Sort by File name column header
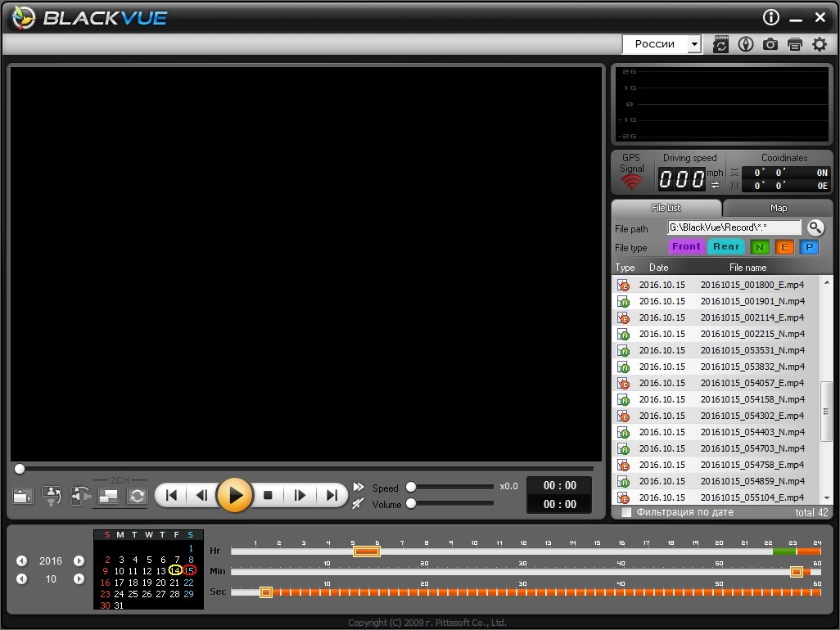The width and height of the screenshot is (840, 630). click(747, 268)
